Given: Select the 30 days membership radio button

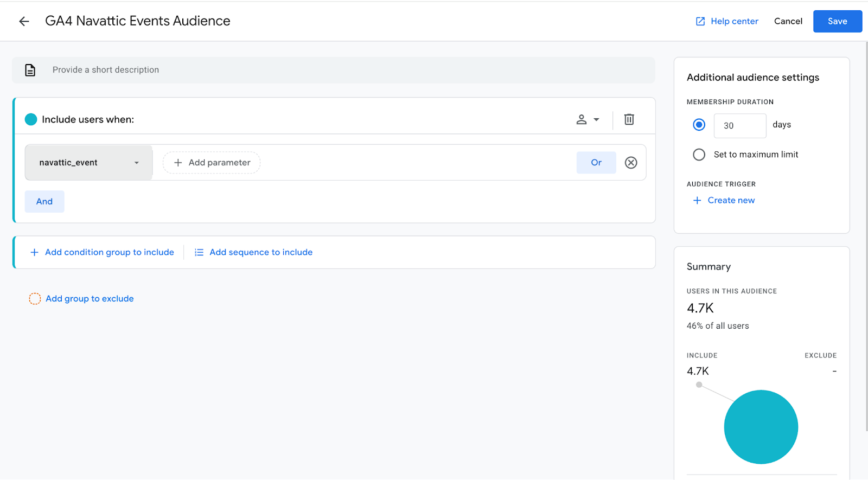Looking at the screenshot, I should tap(699, 125).
